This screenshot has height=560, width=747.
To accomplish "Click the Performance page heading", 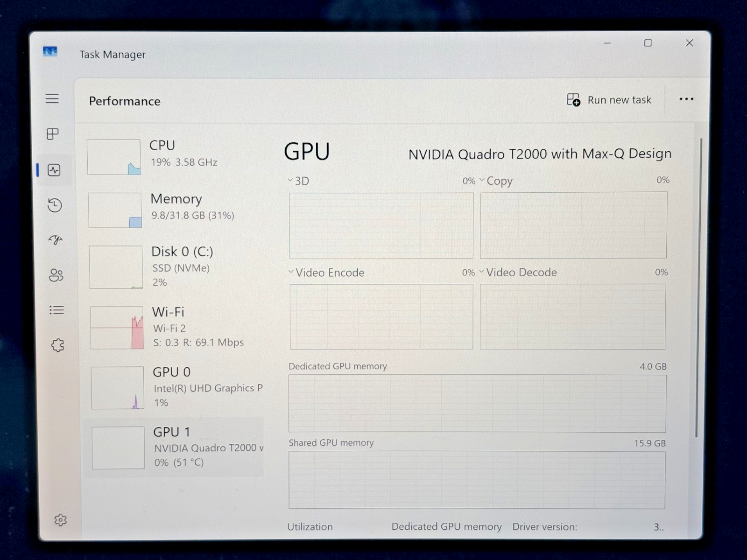I will [x=125, y=101].
